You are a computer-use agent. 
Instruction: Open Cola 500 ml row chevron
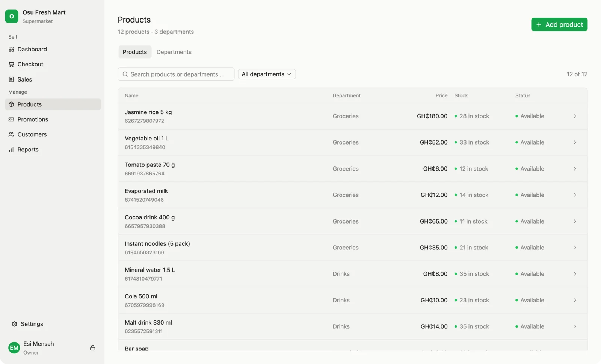[575, 300]
